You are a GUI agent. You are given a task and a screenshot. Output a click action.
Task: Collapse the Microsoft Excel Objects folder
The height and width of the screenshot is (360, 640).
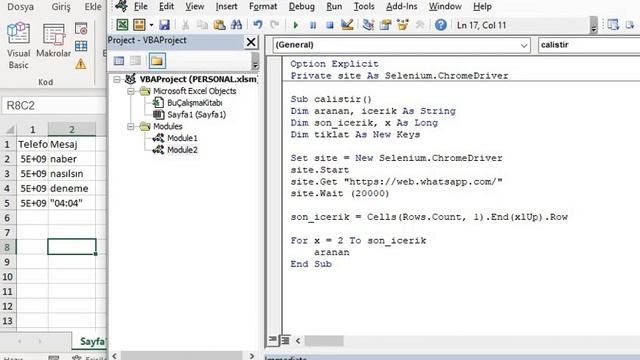(131, 91)
